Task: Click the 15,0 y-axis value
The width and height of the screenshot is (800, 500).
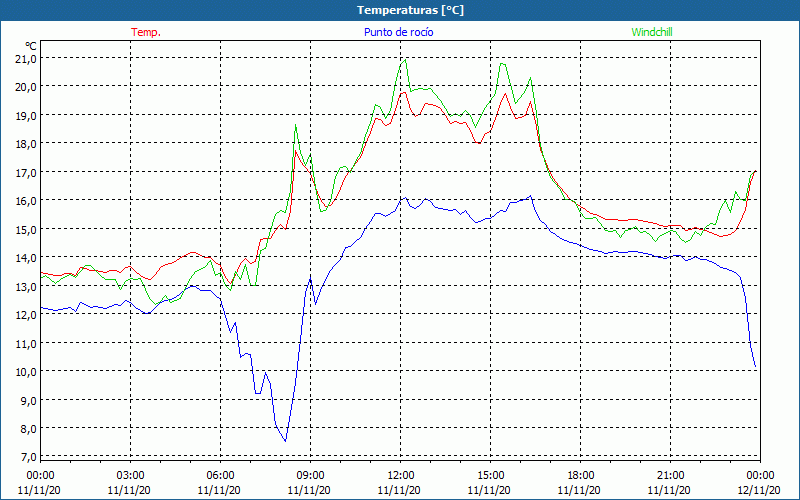Action: pos(26,229)
